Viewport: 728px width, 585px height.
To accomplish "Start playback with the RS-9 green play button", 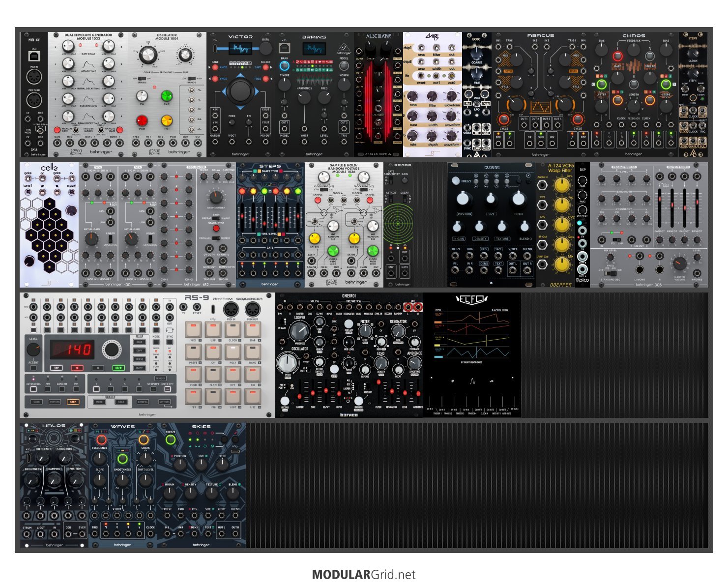I will tap(118, 367).
